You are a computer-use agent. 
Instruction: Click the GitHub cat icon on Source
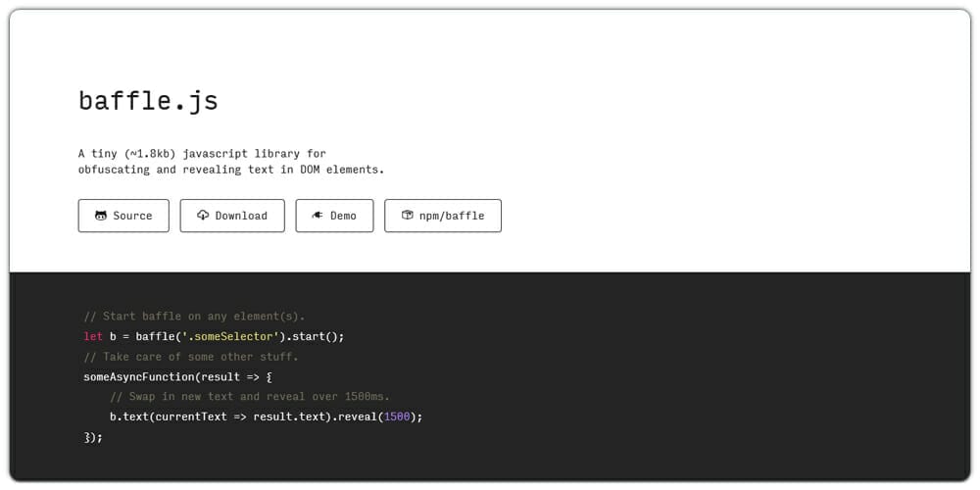click(x=101, y=216)
